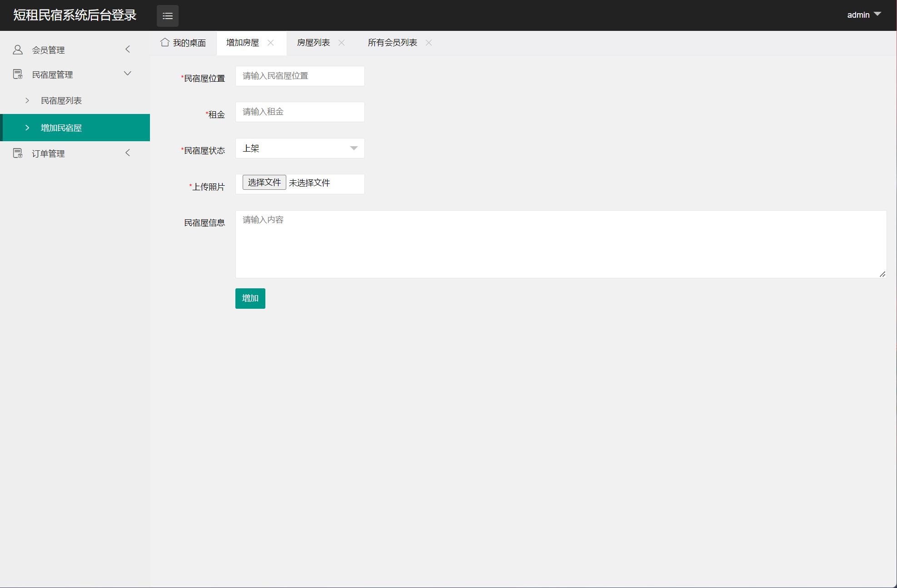Switch to the 所有会员列表 tab
Image resolution: width=897 pixels, height=588 pixels.
point(392,43)
